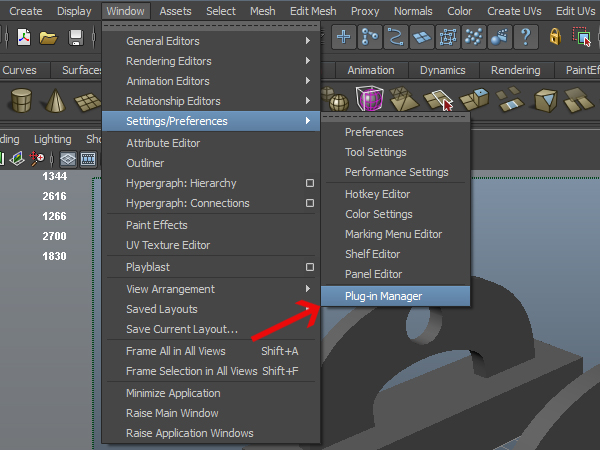600x450 pixels.
Task: Open the Outliner
Action: (211, 163)
